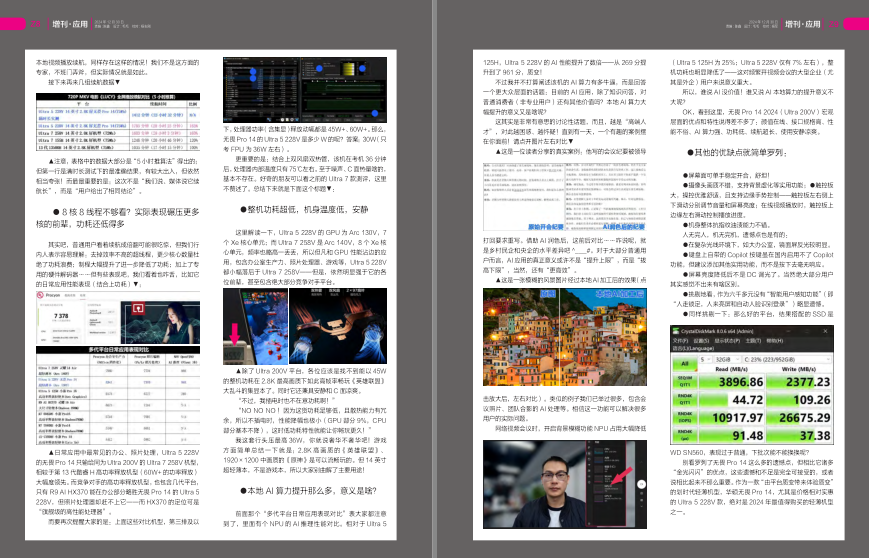Click the RND4K (μs) test button
Screen dimensions: 869x558
pos(684,435)
